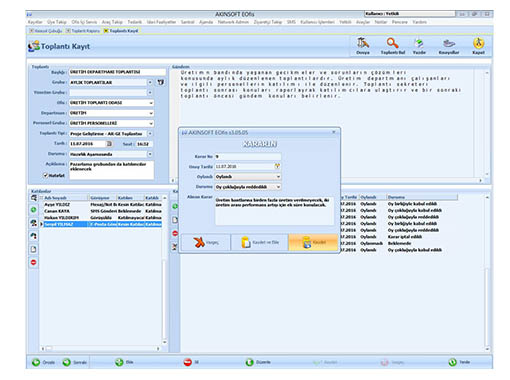
Task: Open the Network Admin menu
Action: pyautogui.click(x=233, y=22)
